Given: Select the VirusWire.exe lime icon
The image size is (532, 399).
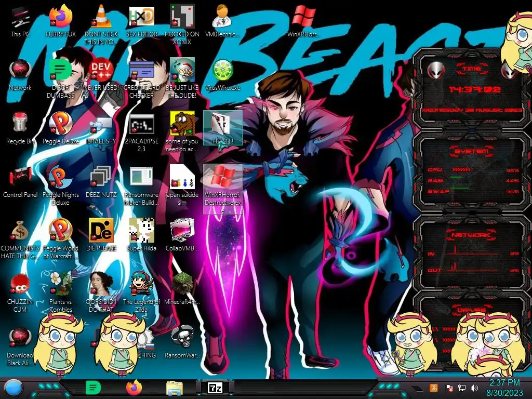Looking at the screenshot, I should 222,75.
